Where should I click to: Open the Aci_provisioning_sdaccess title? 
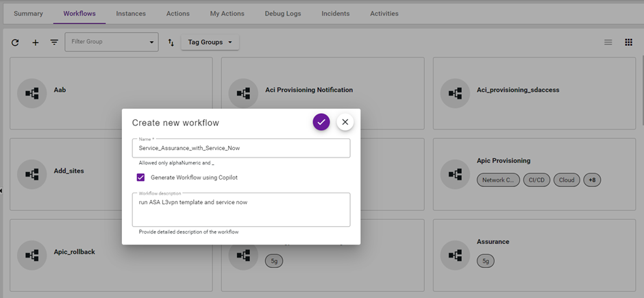[518, 90]
